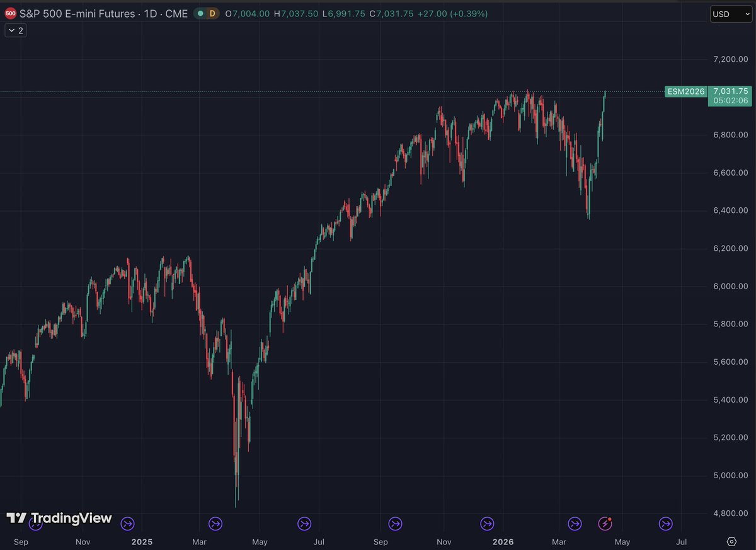Click the change value +27.00 (+0.39%)

tap(452, 13)
